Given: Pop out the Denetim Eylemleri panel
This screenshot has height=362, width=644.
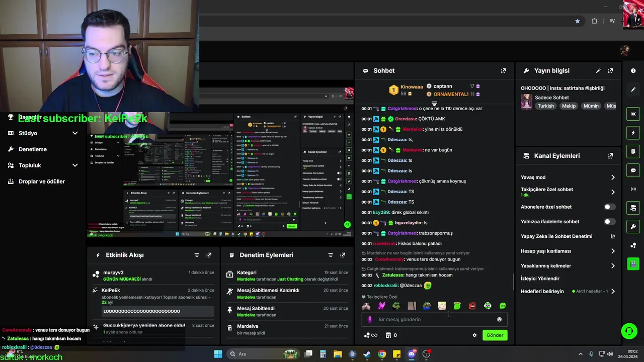Looking at the screenshot, I should click(x=343, y=255).
